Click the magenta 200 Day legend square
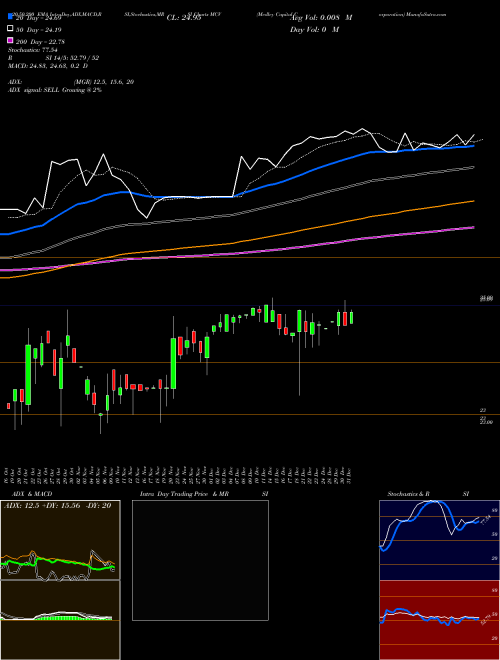 coord(11,41)
